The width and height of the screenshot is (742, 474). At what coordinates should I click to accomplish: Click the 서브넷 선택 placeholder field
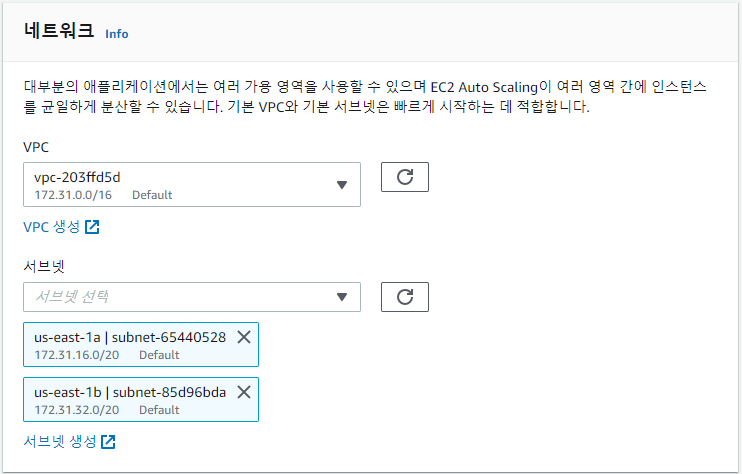coord(192,297)
